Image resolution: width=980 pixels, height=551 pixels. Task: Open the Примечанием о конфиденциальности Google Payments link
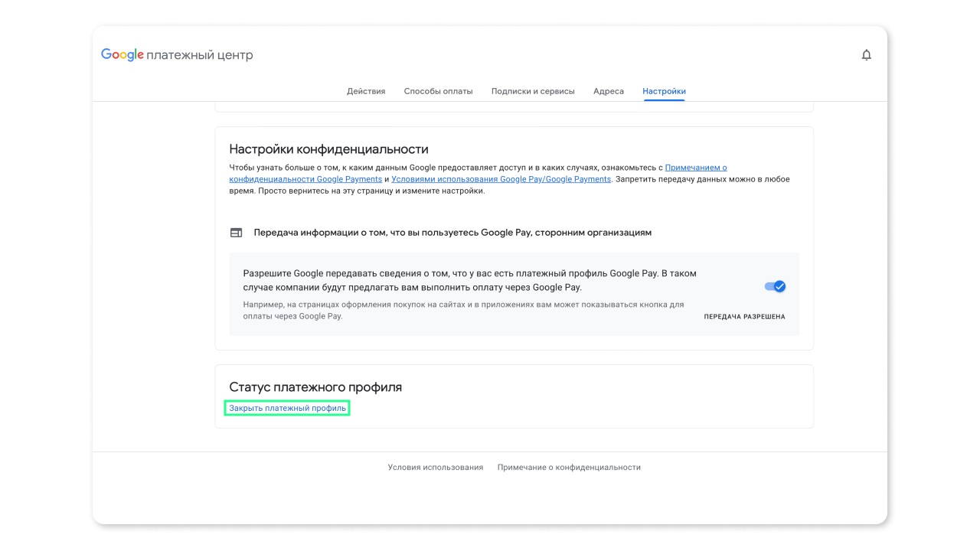coord(695,167)
